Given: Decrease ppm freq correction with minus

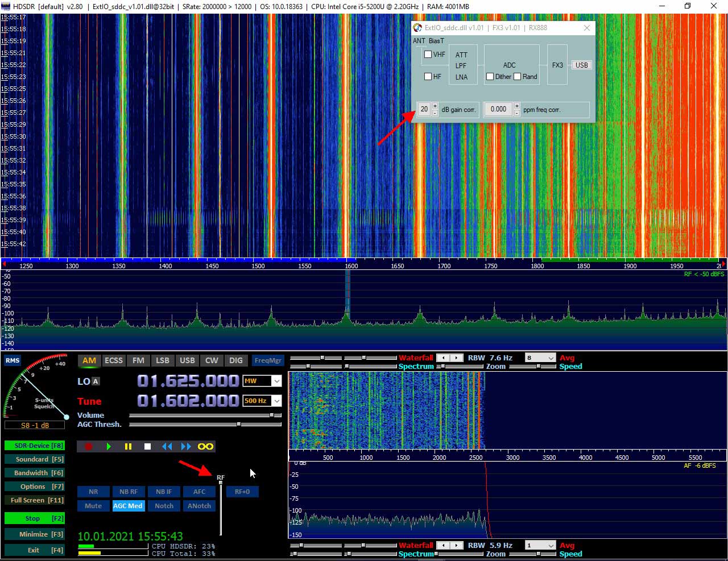Looking at the screenshot, I should pos(516,113).
